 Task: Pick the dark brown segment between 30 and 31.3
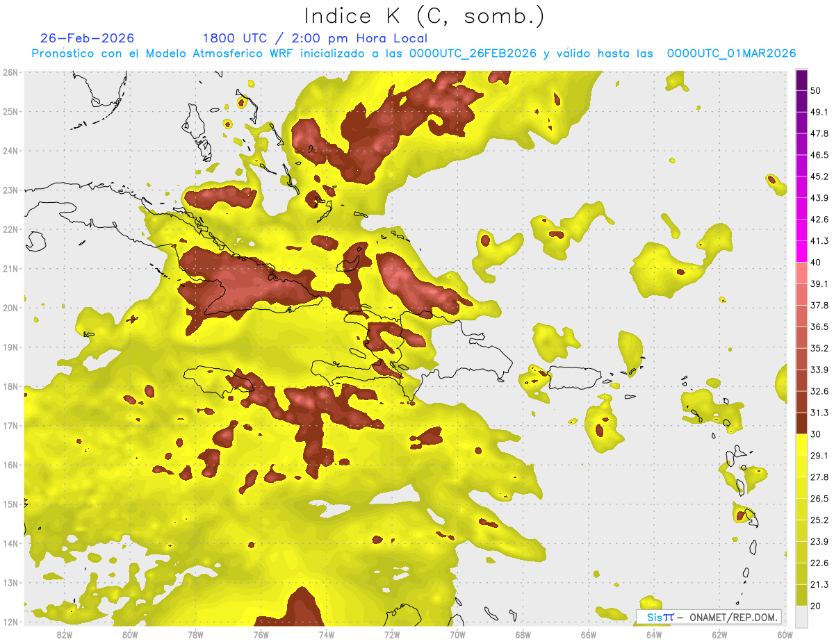(801, 424)
